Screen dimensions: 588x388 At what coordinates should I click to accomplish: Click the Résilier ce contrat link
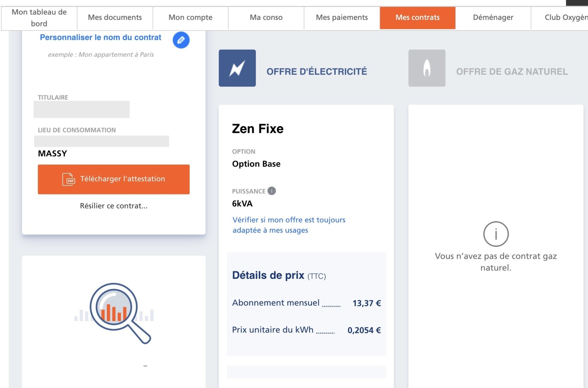114,206
